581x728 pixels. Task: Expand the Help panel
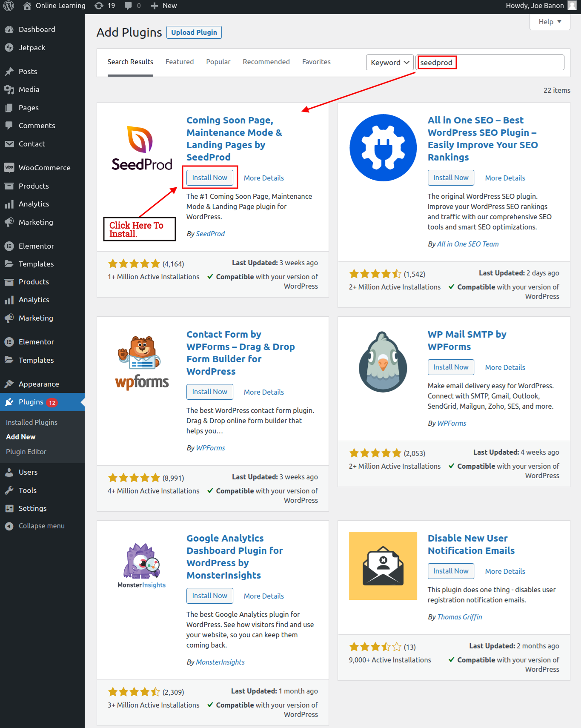pos(550,22)
